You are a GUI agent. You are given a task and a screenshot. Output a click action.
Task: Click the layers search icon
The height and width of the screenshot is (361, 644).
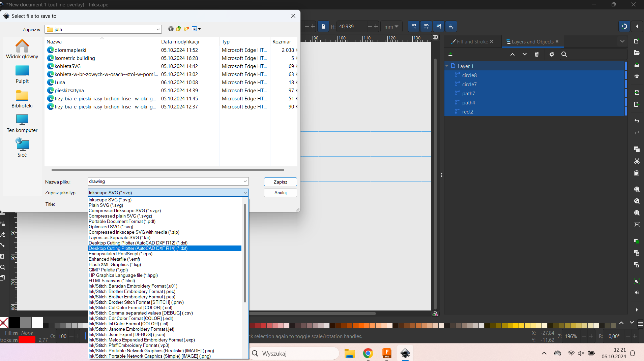[564, 54]
